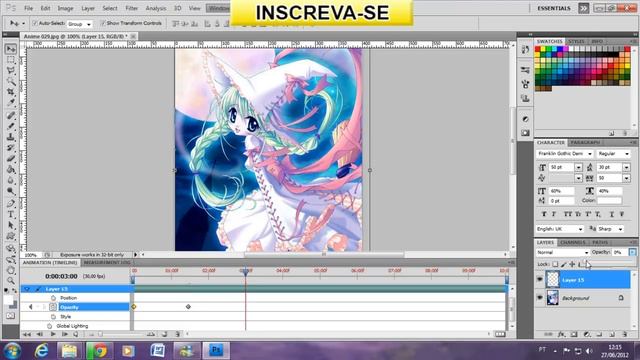Click foreground color swatch in toolbox
Screen dimensions: 640x360
click(x=8, y=300)
